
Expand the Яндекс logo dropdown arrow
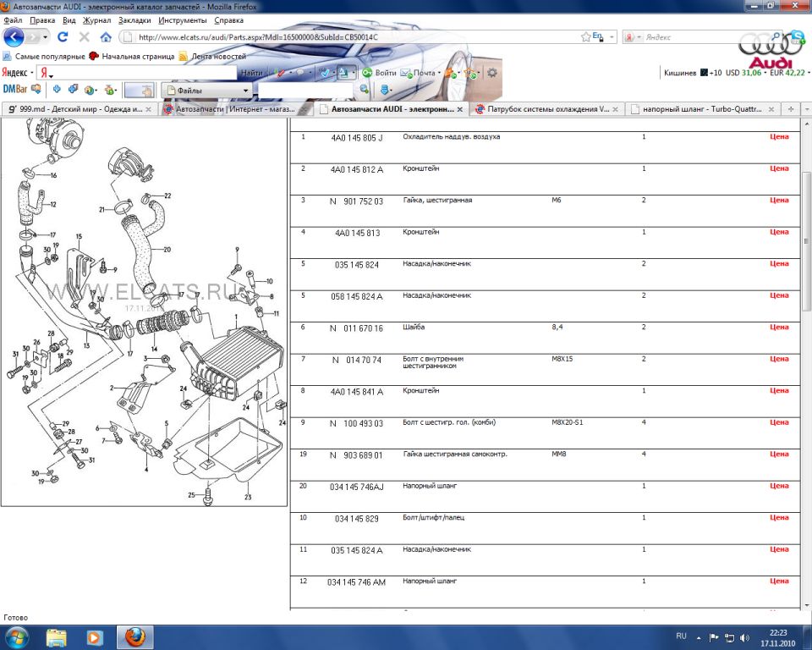click(x=31, y=73)
